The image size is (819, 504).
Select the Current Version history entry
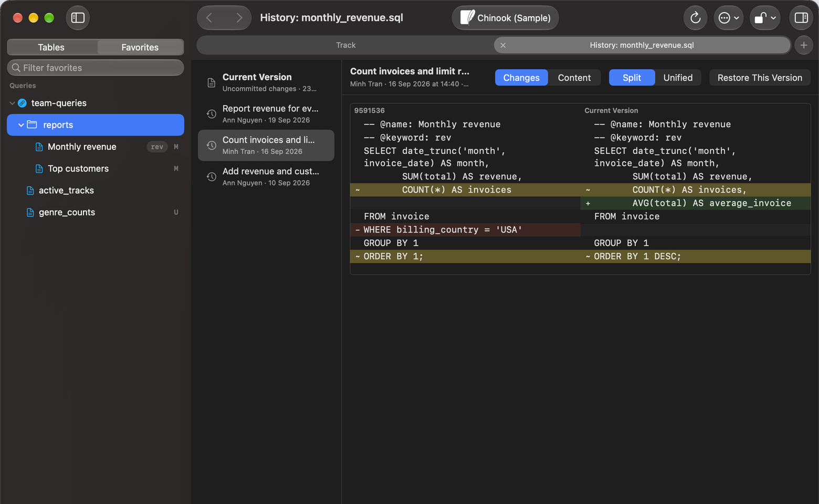coord(266,82)
